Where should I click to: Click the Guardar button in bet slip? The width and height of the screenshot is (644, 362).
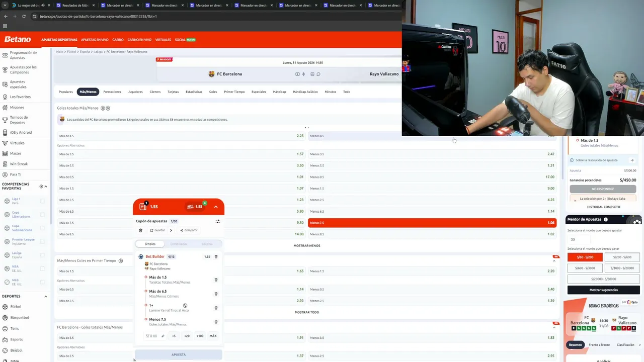pyautogui.click(x=157, y=230)
